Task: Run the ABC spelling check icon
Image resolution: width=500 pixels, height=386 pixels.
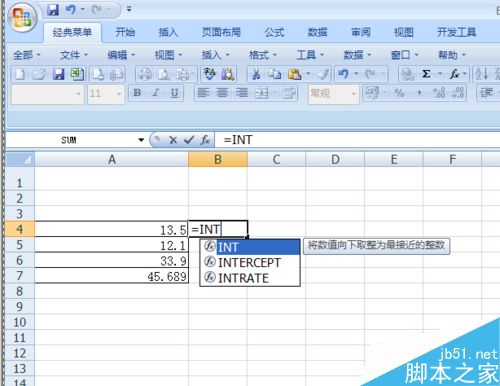Action: 209,74
